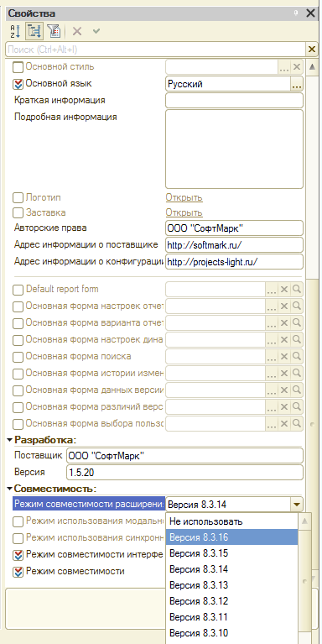Clear the Основная форма различий верс value
This screenshot has height=644, width=322.
[x=284, y=406]
